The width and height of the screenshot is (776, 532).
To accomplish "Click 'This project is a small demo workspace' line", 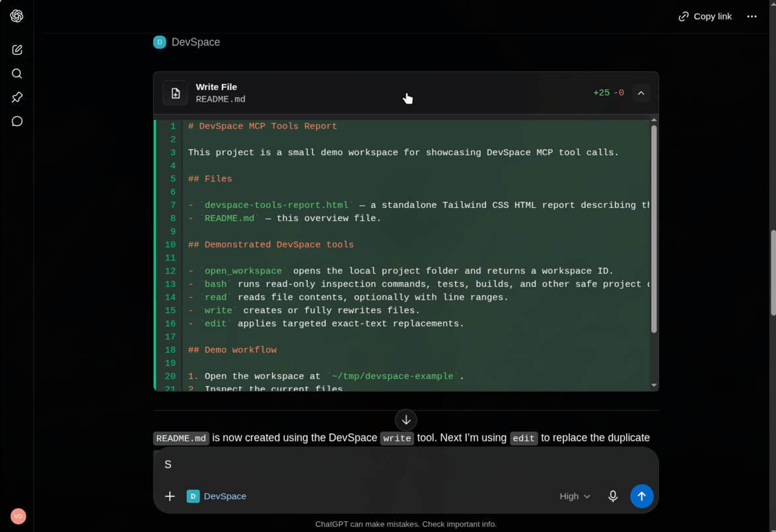I will coord(404,152).
